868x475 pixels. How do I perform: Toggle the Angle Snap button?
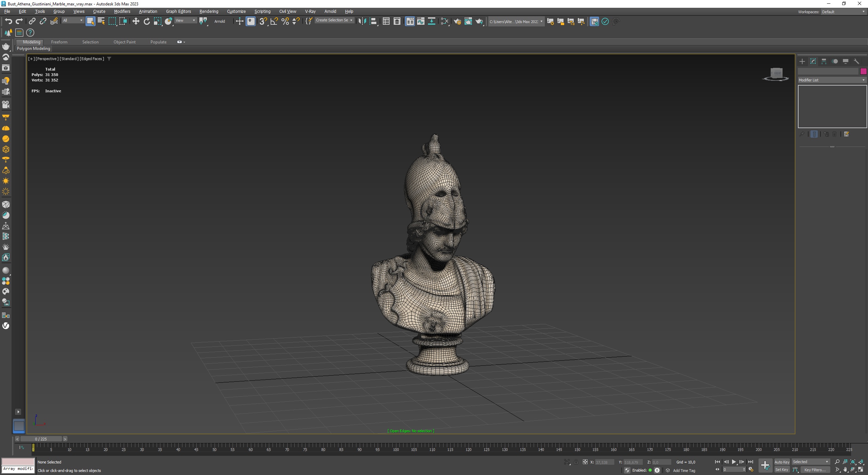[x=274, y=21]
